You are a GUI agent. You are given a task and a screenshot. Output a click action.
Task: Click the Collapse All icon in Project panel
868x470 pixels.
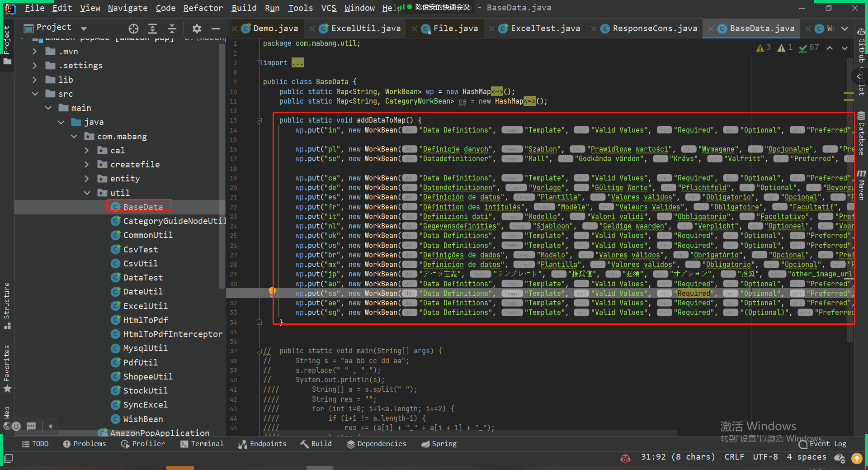coord(172,29)
